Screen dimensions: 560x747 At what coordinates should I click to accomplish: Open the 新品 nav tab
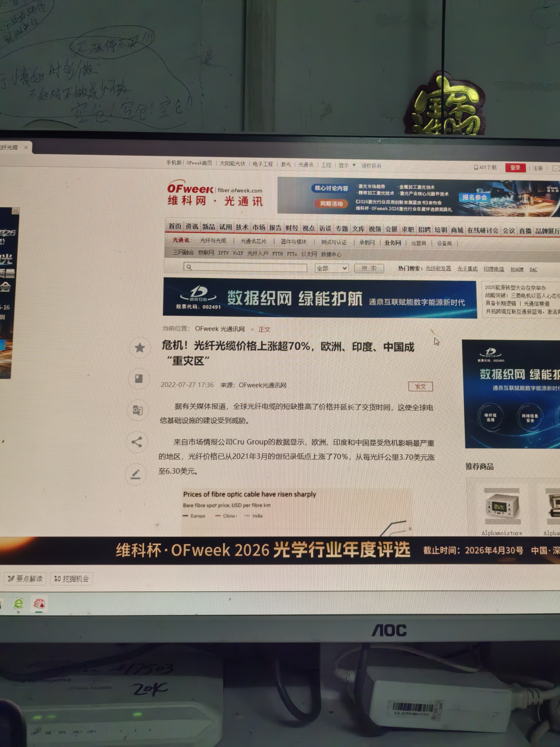point(209,227)
